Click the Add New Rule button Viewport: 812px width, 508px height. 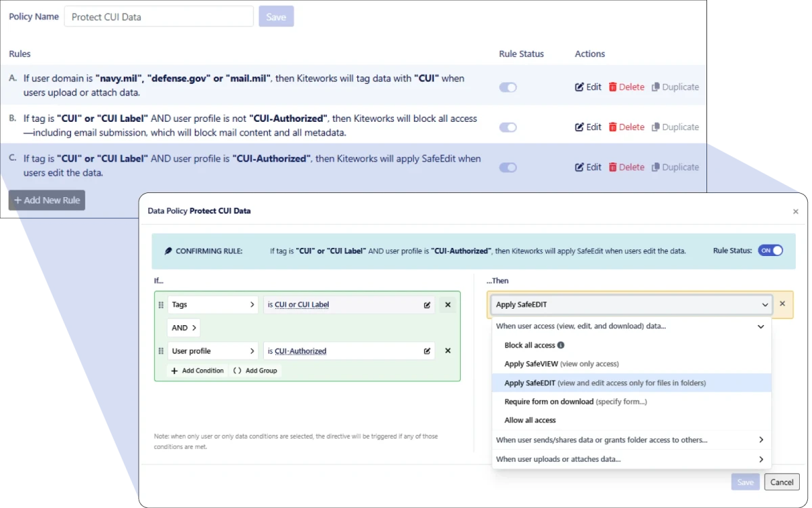[x=47, y=200]
